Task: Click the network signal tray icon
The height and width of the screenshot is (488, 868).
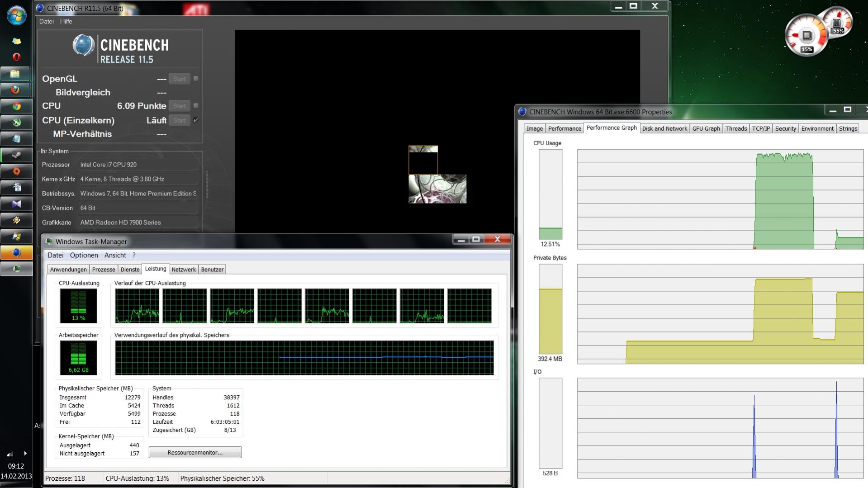Action: coord(9,454)
